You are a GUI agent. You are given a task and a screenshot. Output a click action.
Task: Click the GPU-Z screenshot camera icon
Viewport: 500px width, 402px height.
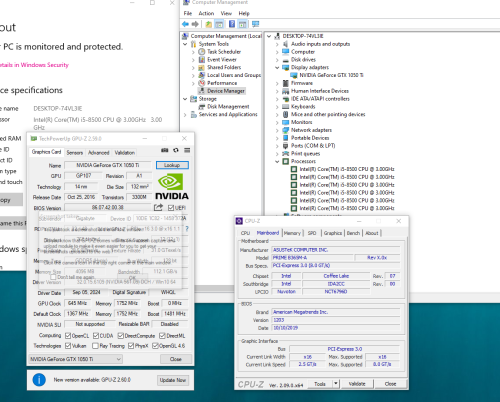point(165,150)
